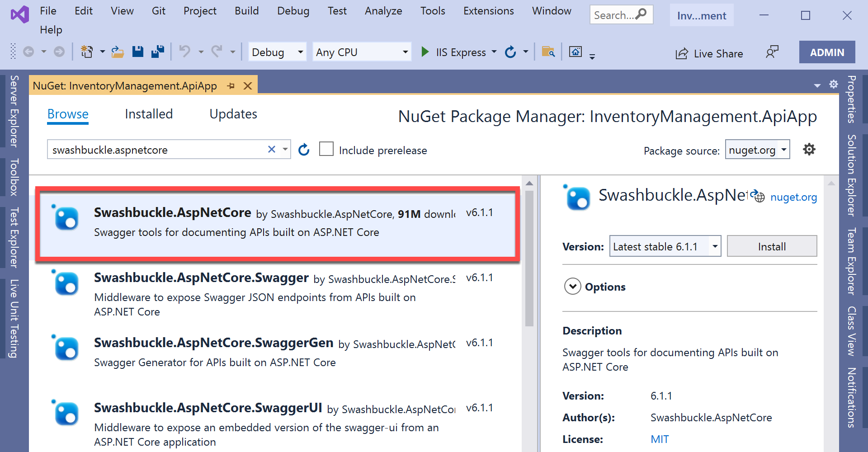Pin the NuGet document tab
Viewport: 868px width, 452px height.
(231, 86)
